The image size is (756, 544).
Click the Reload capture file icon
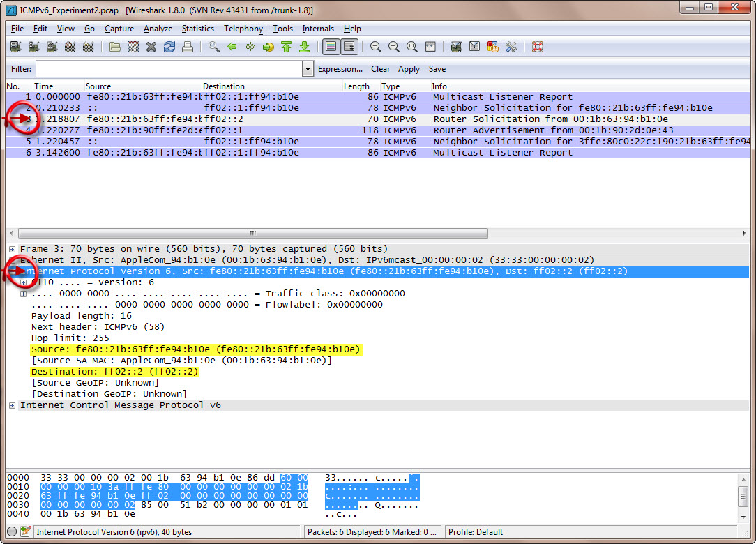pyautogui.click(x=169, y=47)
